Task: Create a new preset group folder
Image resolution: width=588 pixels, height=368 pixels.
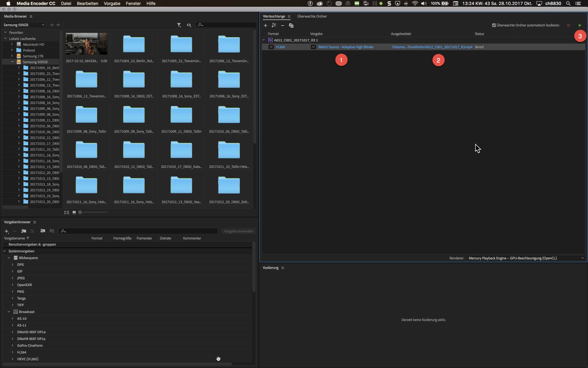Action: (24, 231)
